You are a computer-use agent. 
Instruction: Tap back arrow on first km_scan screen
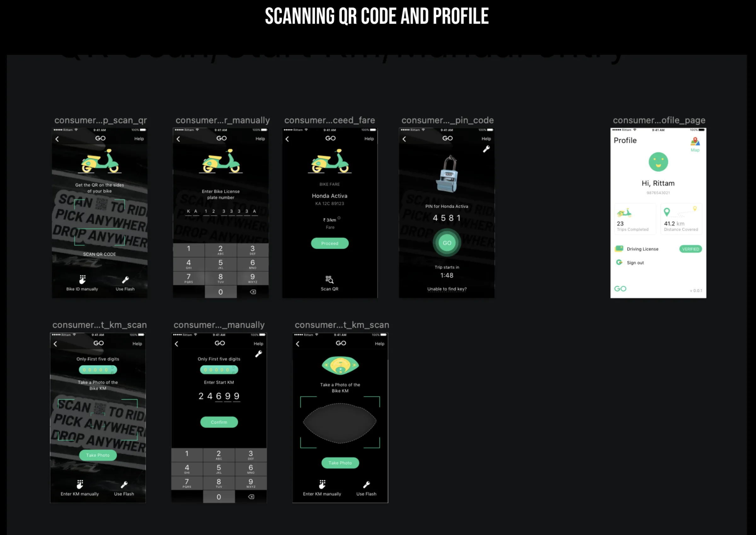coord(55,344)
